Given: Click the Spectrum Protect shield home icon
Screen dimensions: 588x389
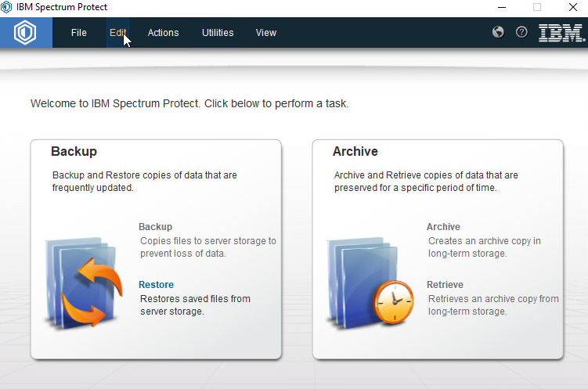Looking at the screenshot, I should click(x=26, y=33).
